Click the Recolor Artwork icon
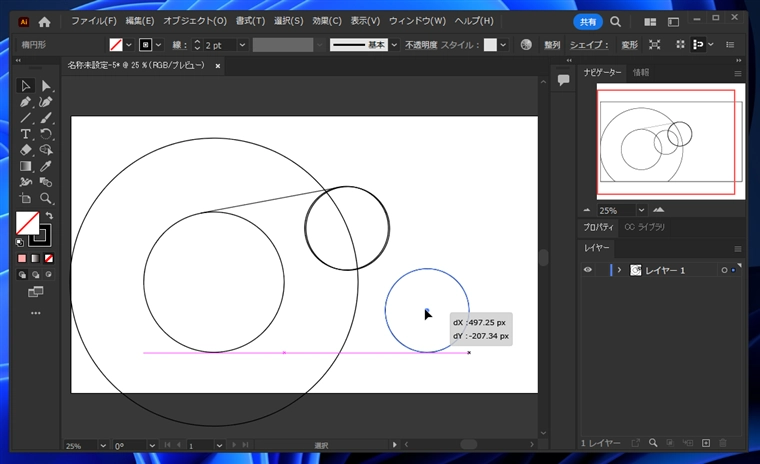The image size is (760, 464). [x=526, y=45]
